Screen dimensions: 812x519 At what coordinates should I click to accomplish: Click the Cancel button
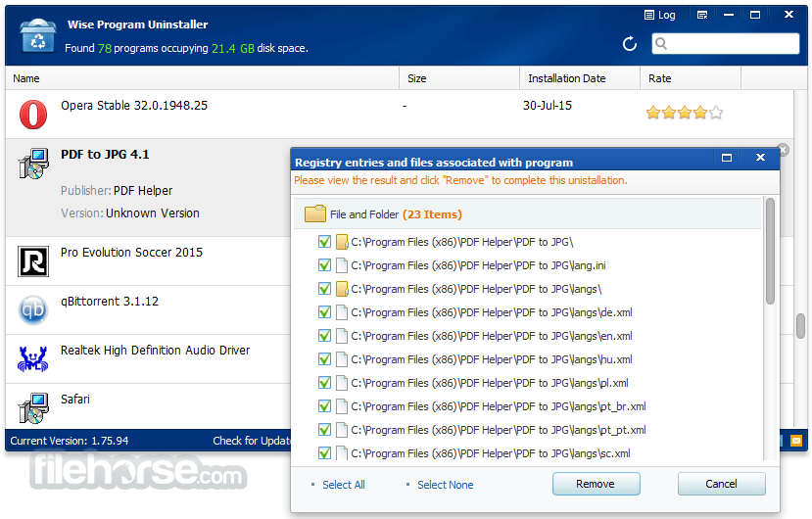(721, 484)
